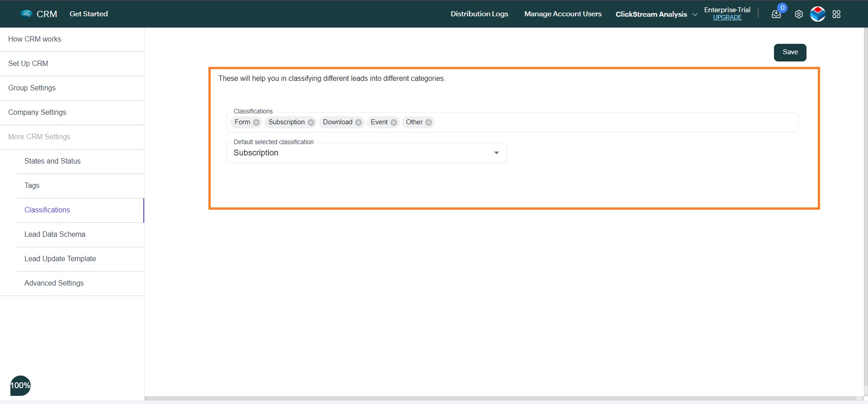The height and width of the screenshot is (404, 868).
Task: Open Group Settings
Action: click(x=72, y=88)
